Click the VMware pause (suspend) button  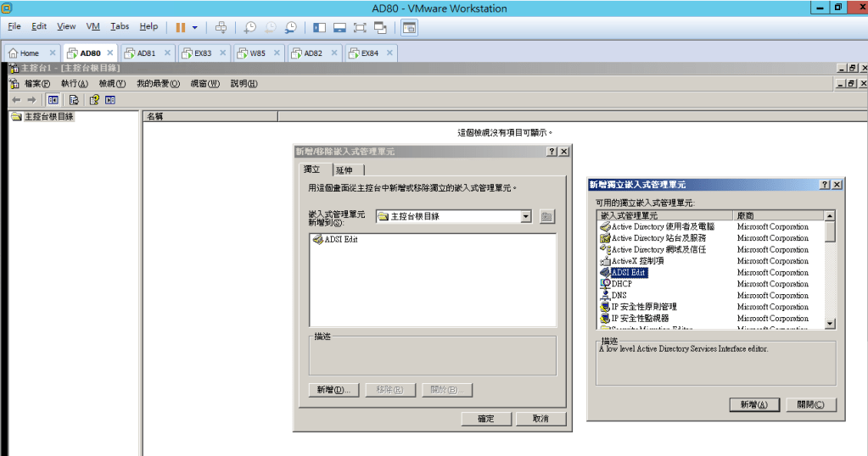[x=181, y=27]
